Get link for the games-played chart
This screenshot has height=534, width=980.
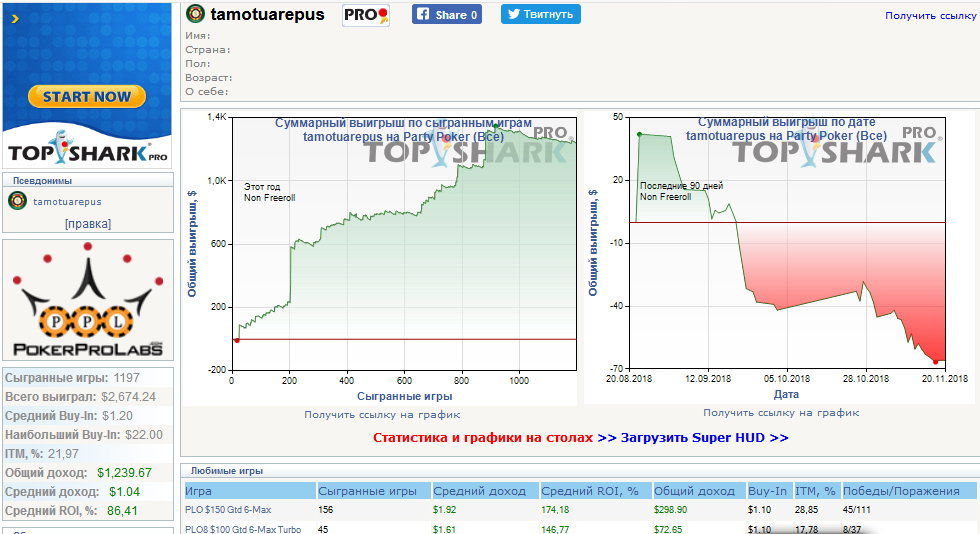[x=382, y=415]
